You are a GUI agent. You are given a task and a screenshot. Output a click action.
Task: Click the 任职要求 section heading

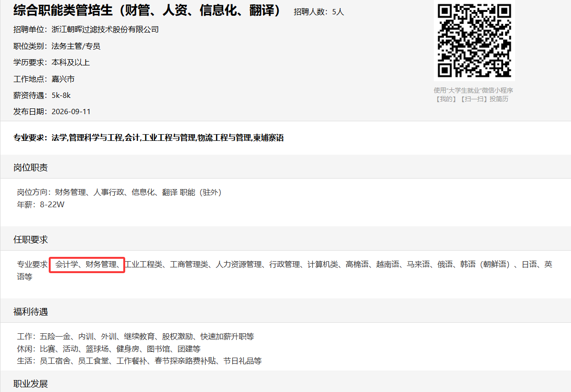31,240
